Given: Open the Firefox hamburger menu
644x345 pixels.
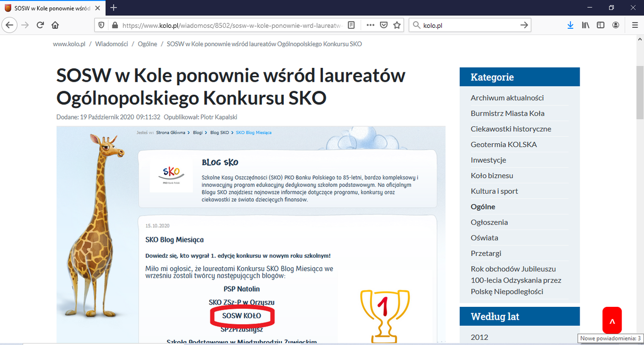Looking at the screenshot, I should (x=635, y=25).
